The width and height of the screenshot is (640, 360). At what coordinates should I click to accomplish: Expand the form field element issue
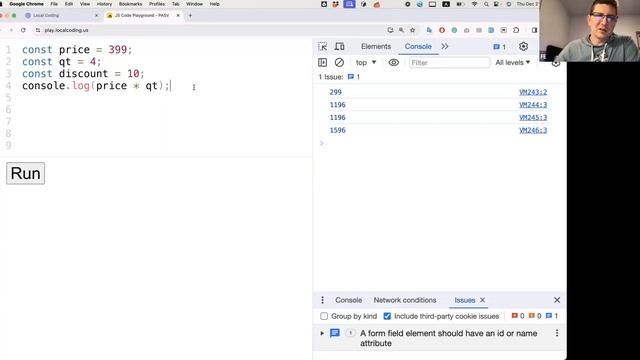point(322,333)
